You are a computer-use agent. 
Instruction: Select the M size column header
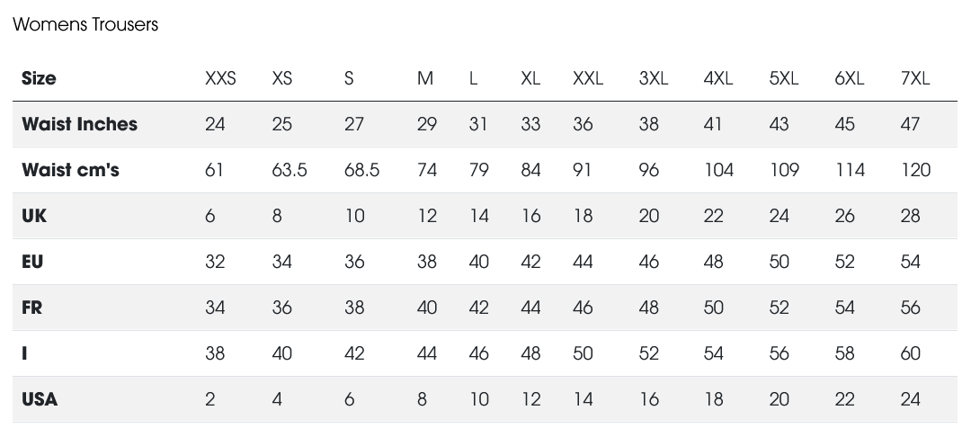tap(425, 78)
